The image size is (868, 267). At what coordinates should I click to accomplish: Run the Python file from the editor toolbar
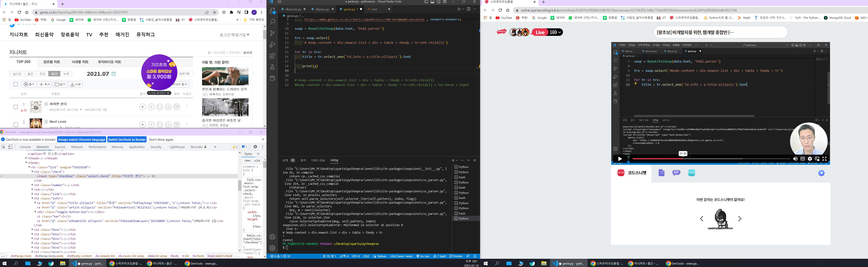tap(459, 9)
